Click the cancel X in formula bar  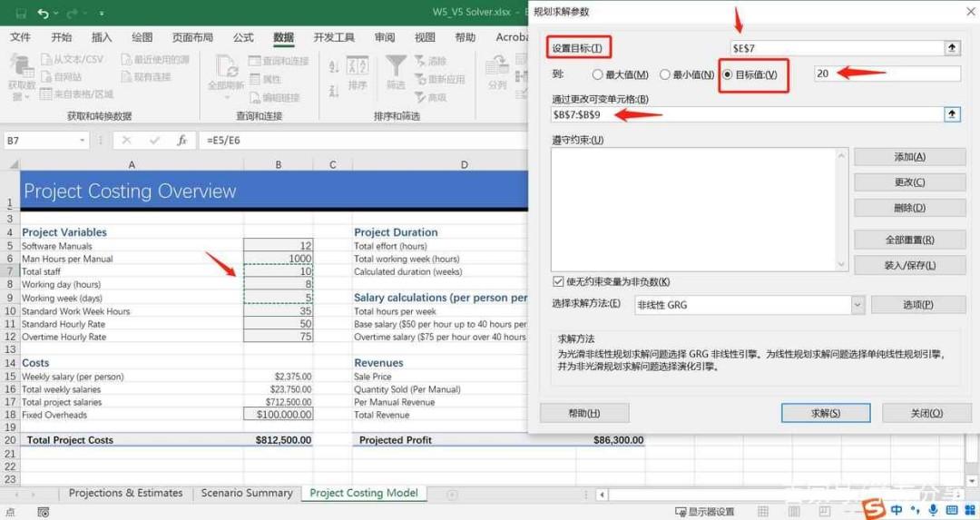click(x=127, y=141)
